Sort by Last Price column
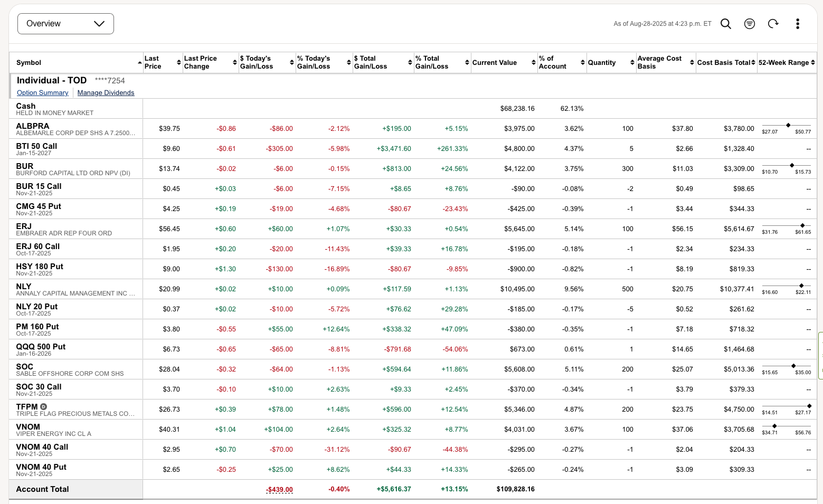Image resolution: width=823 pixels, height=504 pixels. coord(163,62)
